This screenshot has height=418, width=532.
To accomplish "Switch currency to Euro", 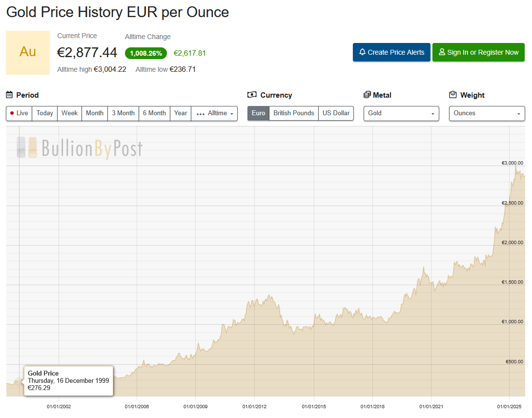I will point(259,113).
